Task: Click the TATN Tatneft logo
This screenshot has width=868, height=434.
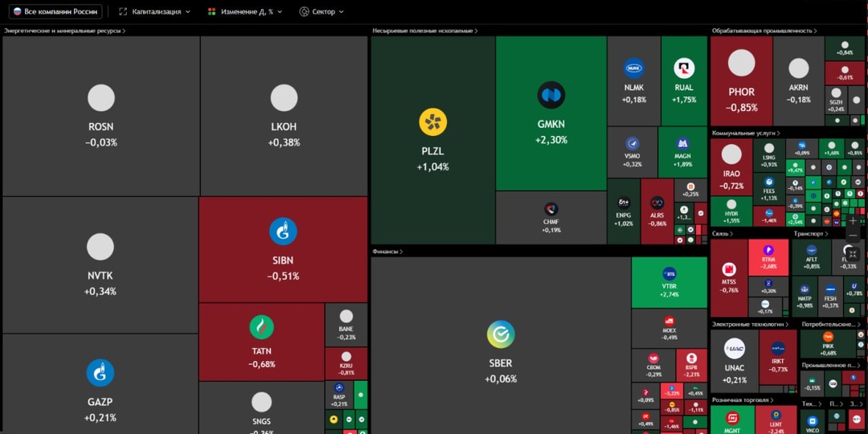Action: (261, 328)
